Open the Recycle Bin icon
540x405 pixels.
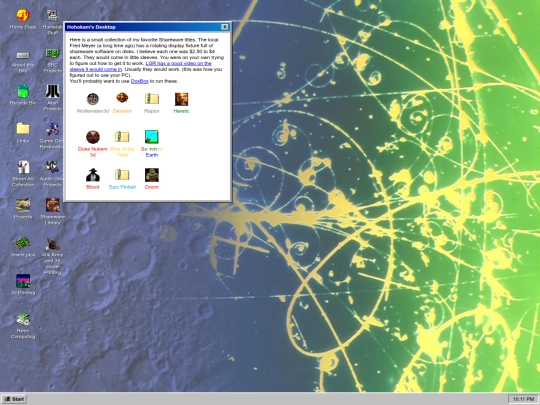click(23, 95)
